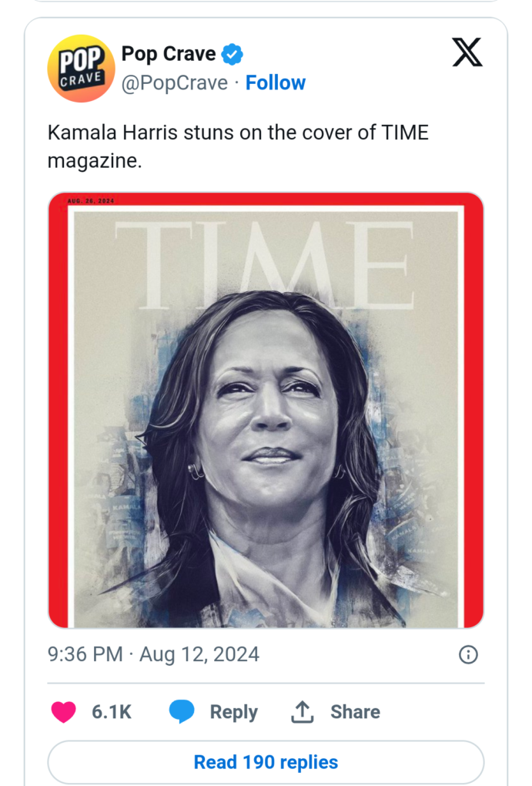
Task: Click the TIME masthead on the cover
Action: 266,262
